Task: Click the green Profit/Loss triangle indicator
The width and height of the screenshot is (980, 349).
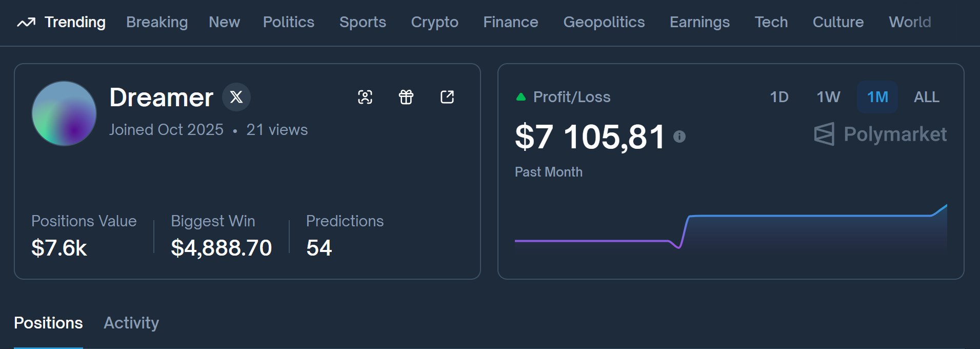Action: point(521,97)
